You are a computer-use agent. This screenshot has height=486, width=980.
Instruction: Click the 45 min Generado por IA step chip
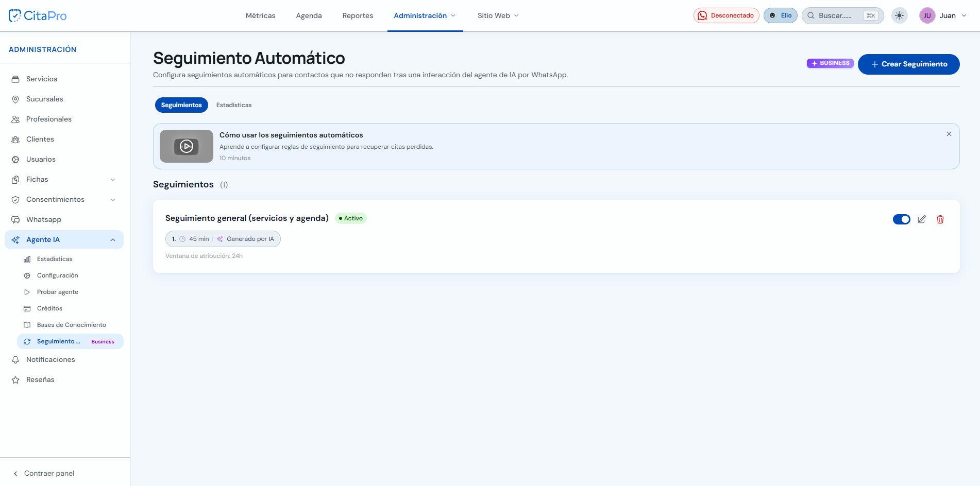click(223, 239)
